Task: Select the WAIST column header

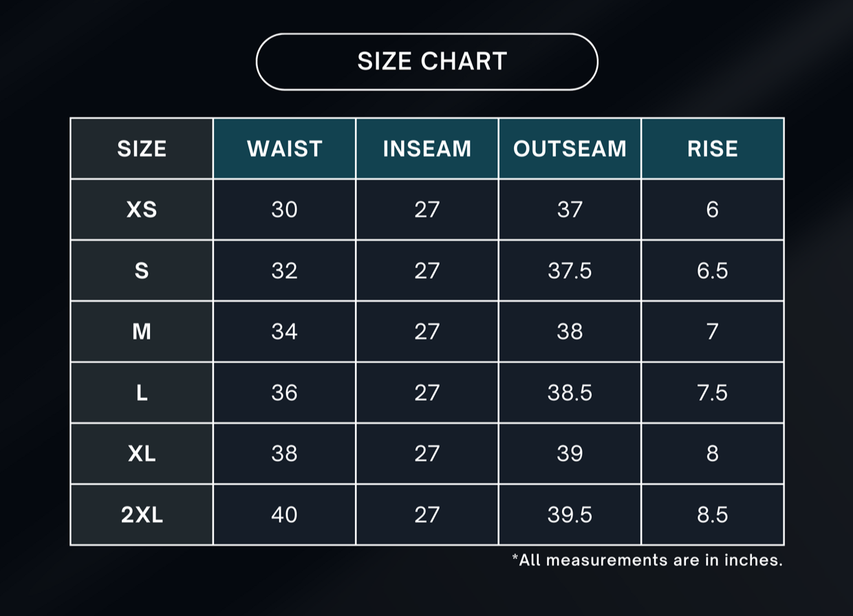Action: [x=284, y=148]
